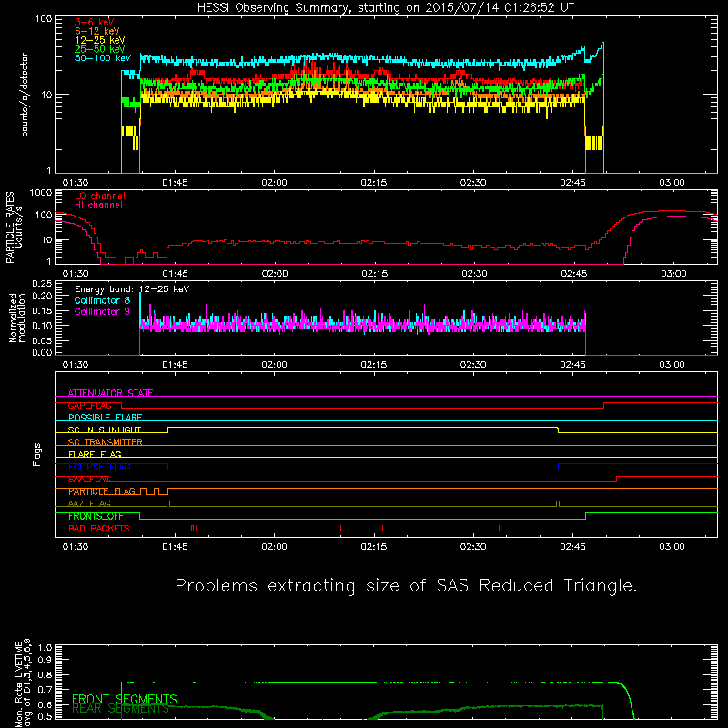Click the ECLIPSE_FLAG label
Image resolution: width=728 pixels, height=728 pixels.
tap(99, 467)
